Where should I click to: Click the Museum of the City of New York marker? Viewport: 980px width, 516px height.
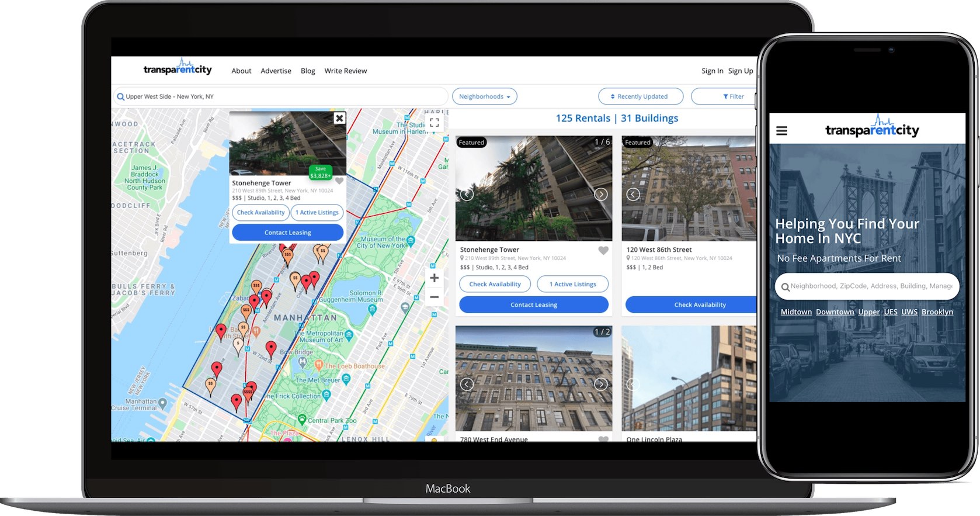411,240
